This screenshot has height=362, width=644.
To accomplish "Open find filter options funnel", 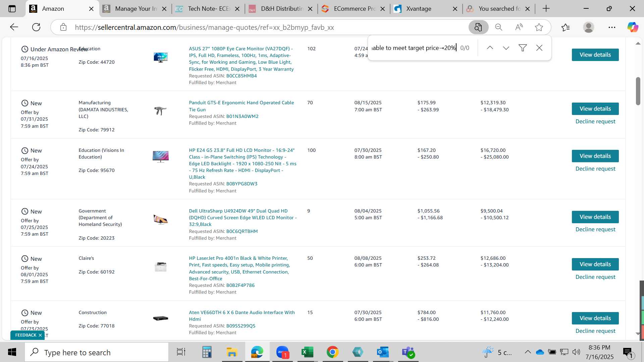I will tap(523, 48).
